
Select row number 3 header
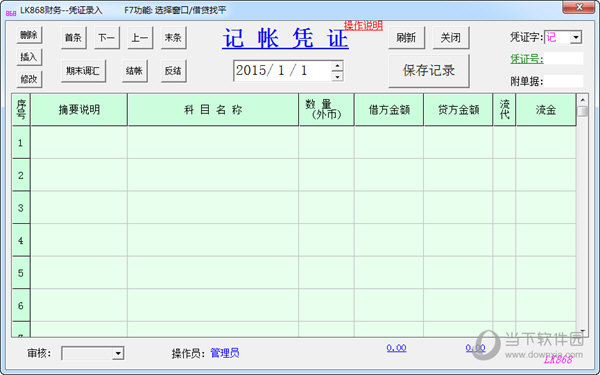(21, 208)
